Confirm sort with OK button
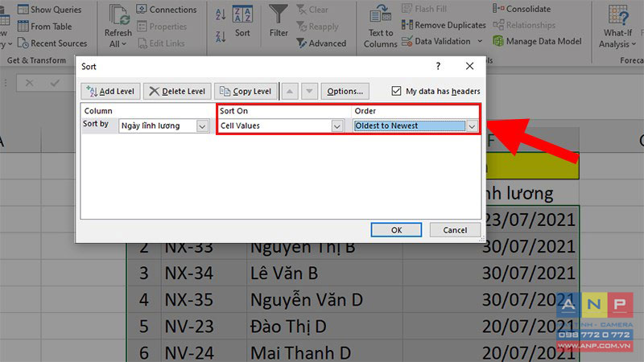Screen dimensions: 644x362 point(396,230)
